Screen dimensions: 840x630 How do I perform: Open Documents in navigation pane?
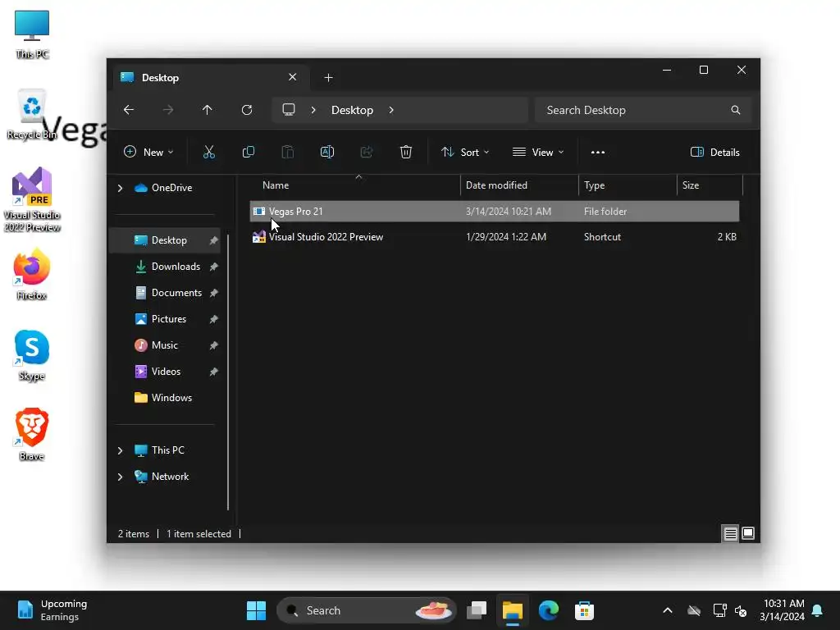(x=176, y=293)
